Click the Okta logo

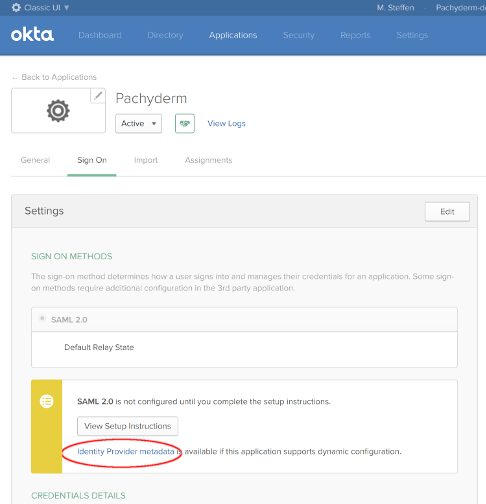32,35
